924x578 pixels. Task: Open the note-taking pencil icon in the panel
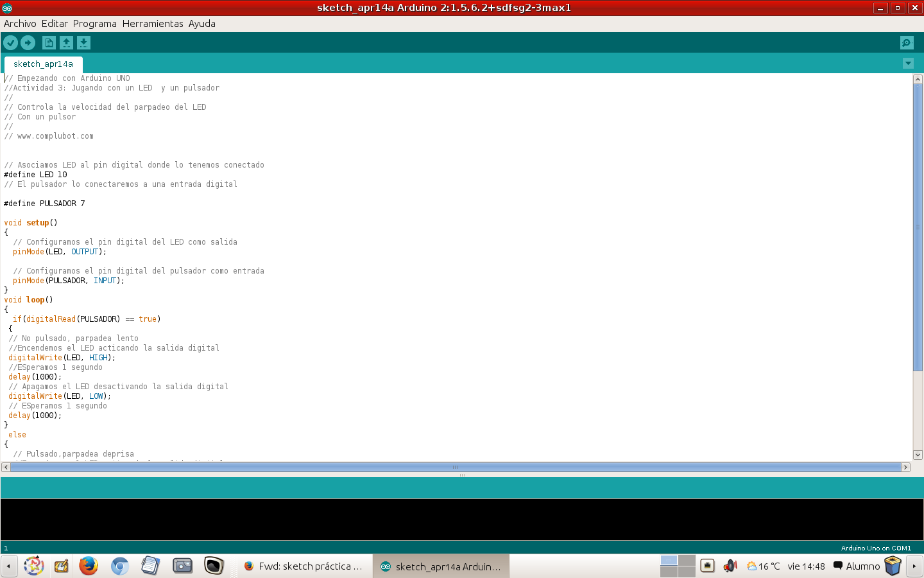(x=61, y=566)
